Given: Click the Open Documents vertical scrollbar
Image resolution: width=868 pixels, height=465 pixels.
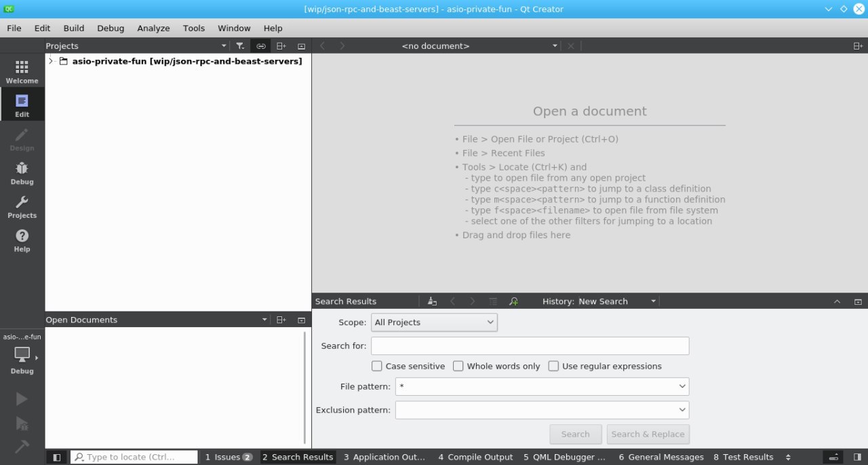Looking at the screenshot, I should [x=304, y=387].
